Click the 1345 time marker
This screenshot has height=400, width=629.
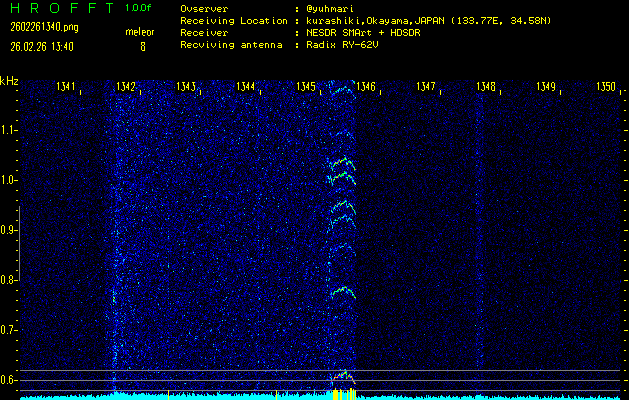tap(306, 86)
